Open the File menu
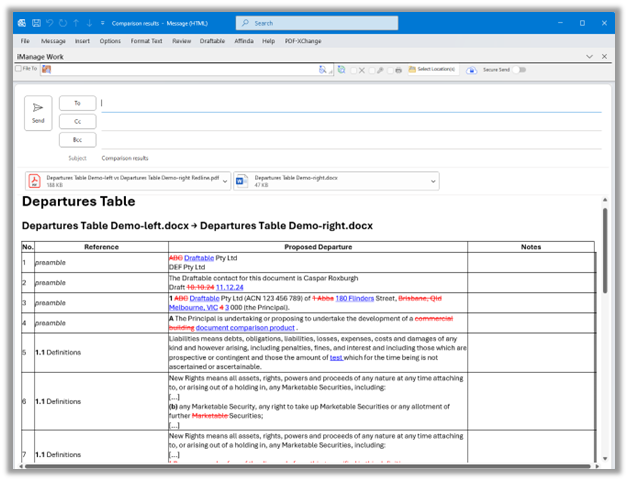This screenshot has height=481, width=628. (x=25, y=41)
